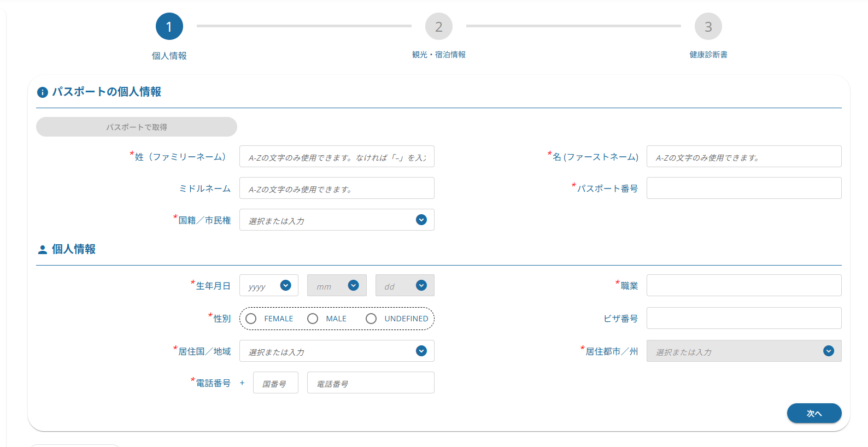
Task: Select the MALE radio button
Action: tap(313, 319)
